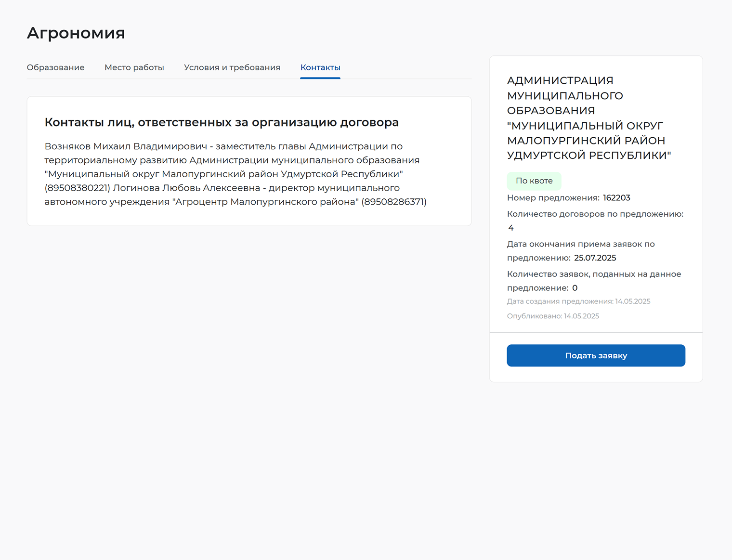Click the Количество заявок, поданных на данное предложение label
The width and height of the screenshot is (732, 560).
(x=594, y=281)
